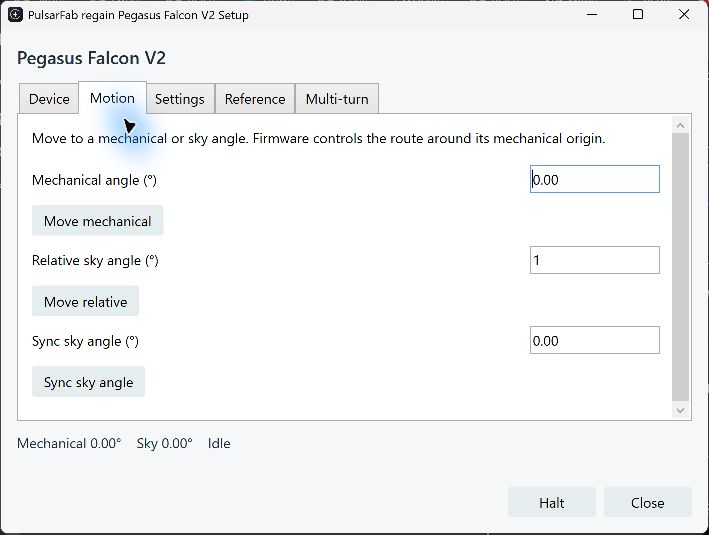Screen dimensions: 709x535
Task: Click the 'Relative sky angle (°)' label
Action: [x=95, y=260]
